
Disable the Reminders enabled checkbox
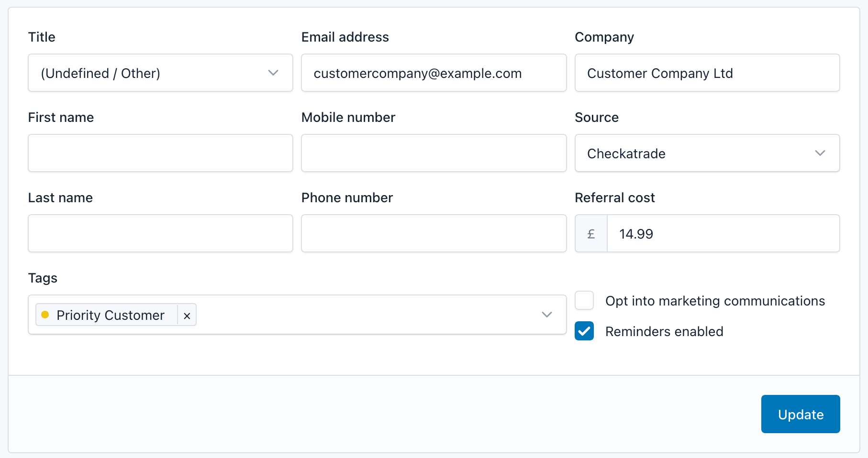(x=584, y=331)
